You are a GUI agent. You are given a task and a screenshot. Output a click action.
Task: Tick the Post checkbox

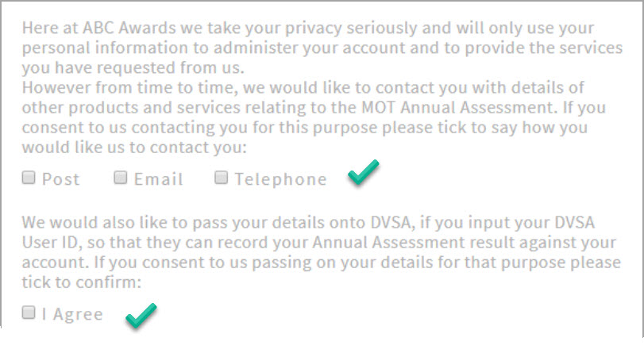pos(29,178)
